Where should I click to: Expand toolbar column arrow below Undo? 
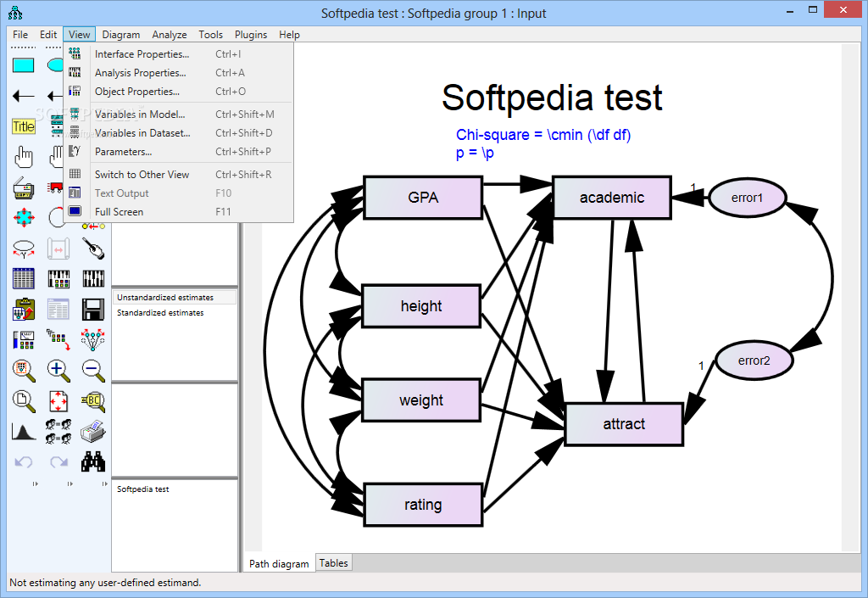click(35, 484)
